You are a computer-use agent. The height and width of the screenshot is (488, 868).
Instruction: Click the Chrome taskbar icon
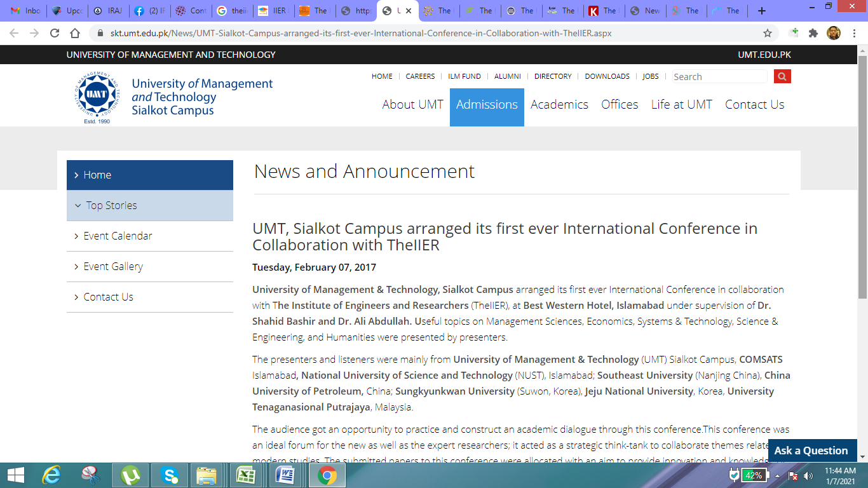pos(327,475)
